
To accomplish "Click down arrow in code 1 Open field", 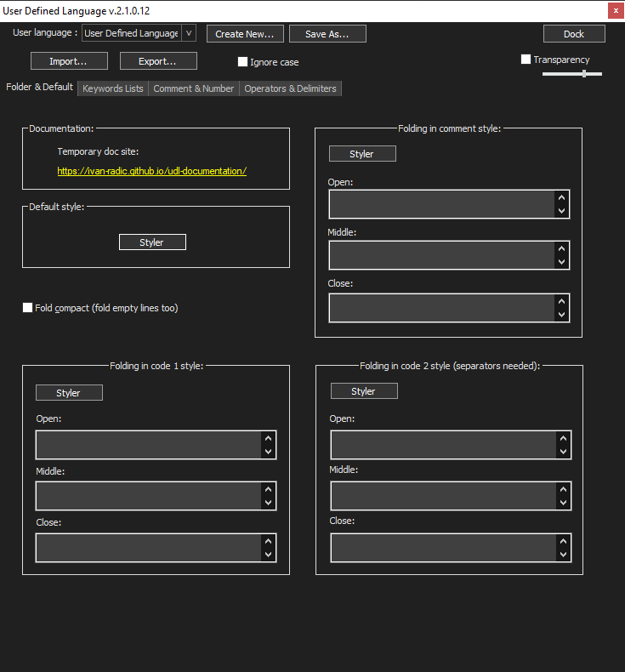I will click(x=269, y=452).
